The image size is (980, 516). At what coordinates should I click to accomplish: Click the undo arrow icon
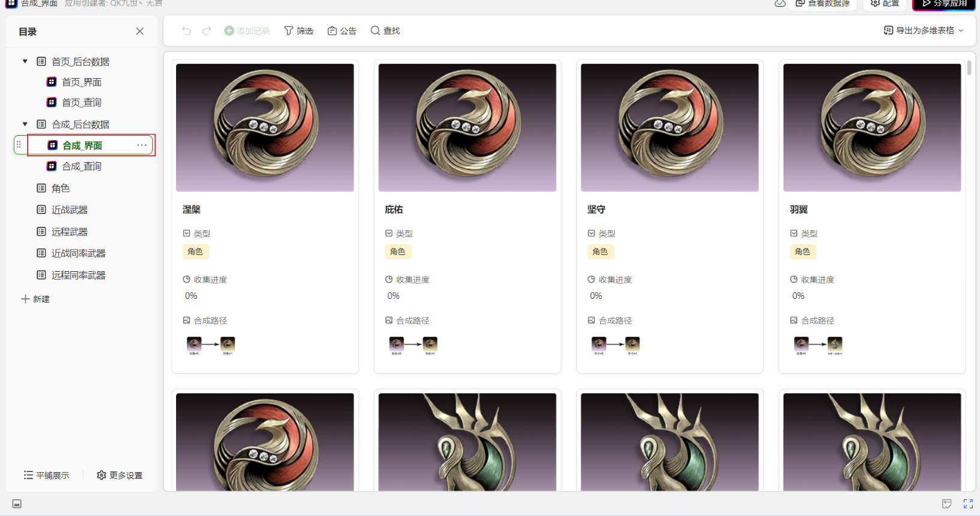point(186,31)
